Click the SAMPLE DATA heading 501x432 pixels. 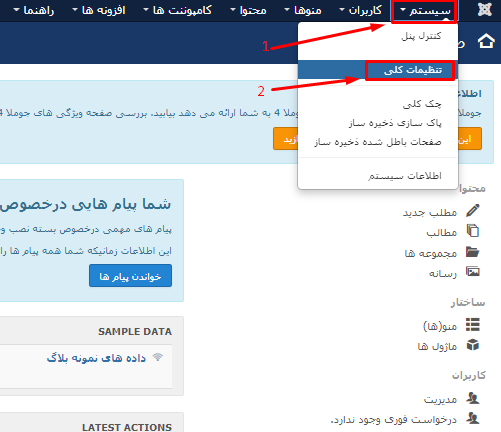click(x=135, y=331)
